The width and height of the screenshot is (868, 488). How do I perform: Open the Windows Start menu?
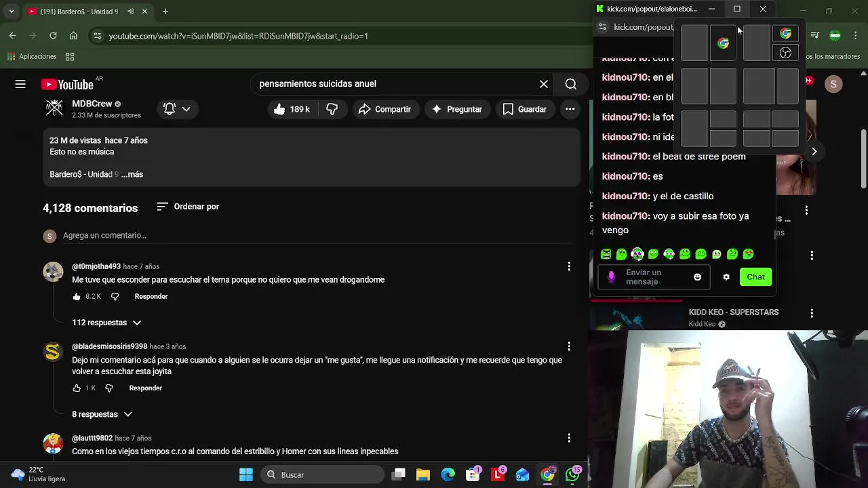pos(246,474)
